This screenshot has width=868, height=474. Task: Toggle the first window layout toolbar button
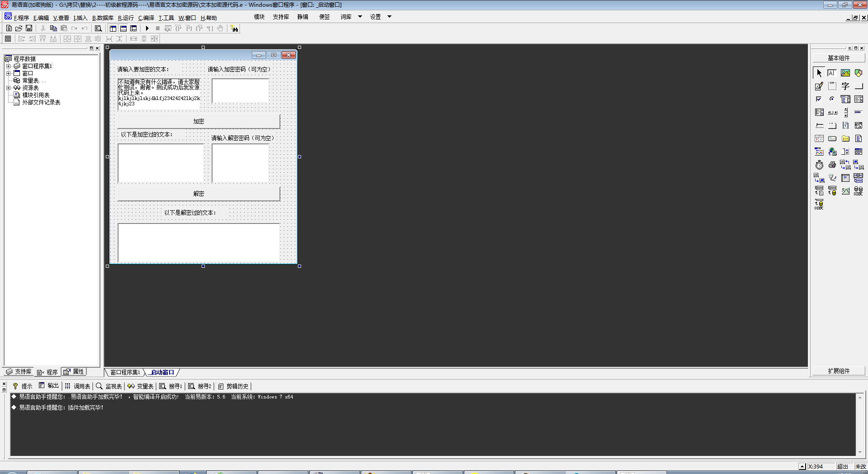[113, 28]
